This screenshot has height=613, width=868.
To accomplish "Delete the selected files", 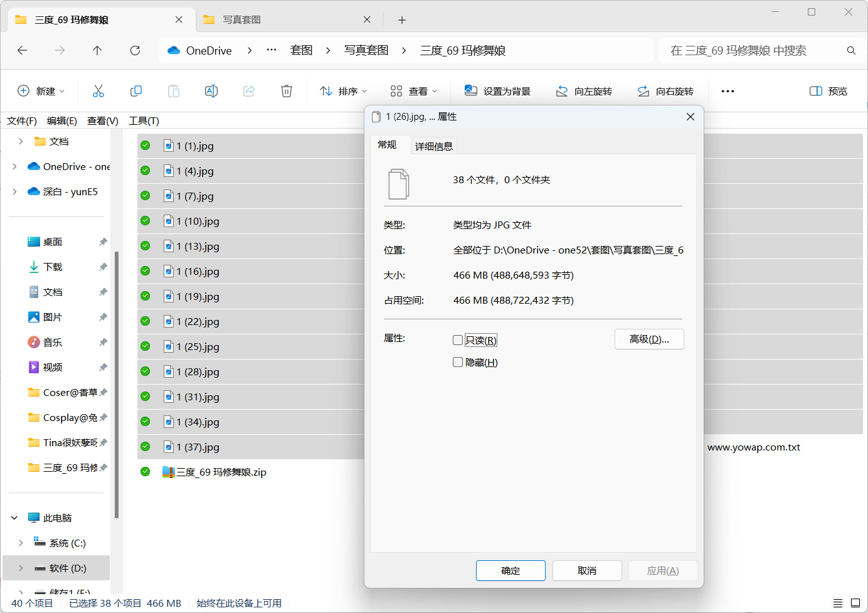I will click(287, 91).
